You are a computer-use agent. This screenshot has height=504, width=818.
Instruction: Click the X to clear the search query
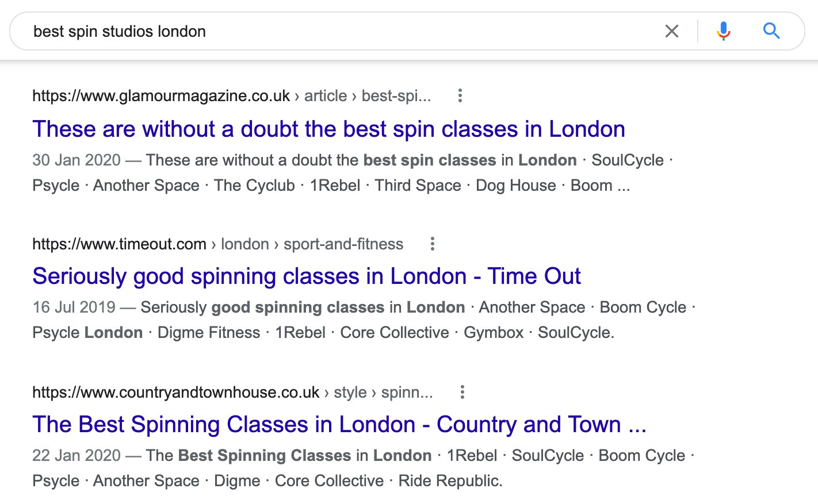pos(671,31)
